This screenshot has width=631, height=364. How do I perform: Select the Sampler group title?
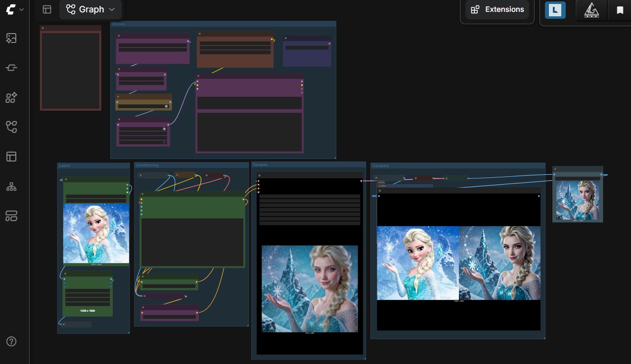point(260,164)
